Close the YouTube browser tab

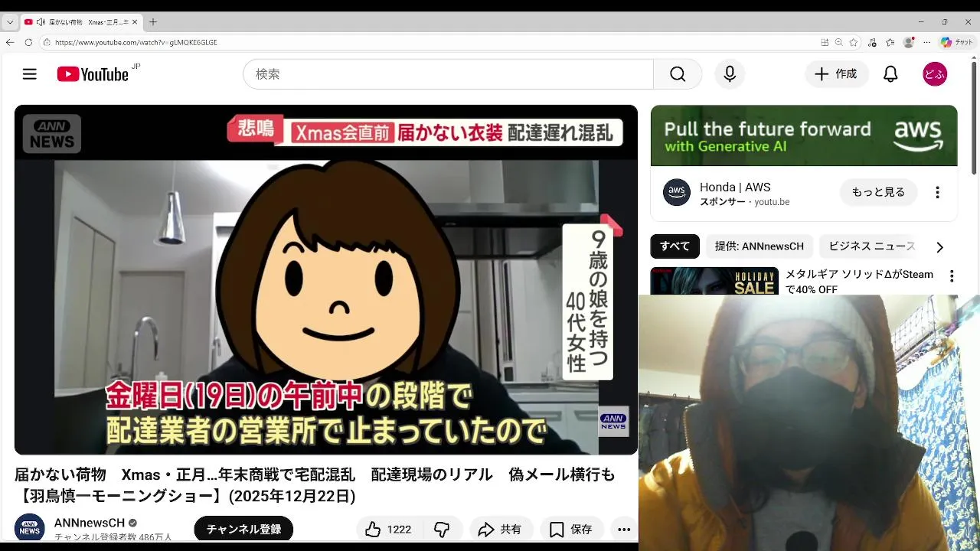pos(136,22)
